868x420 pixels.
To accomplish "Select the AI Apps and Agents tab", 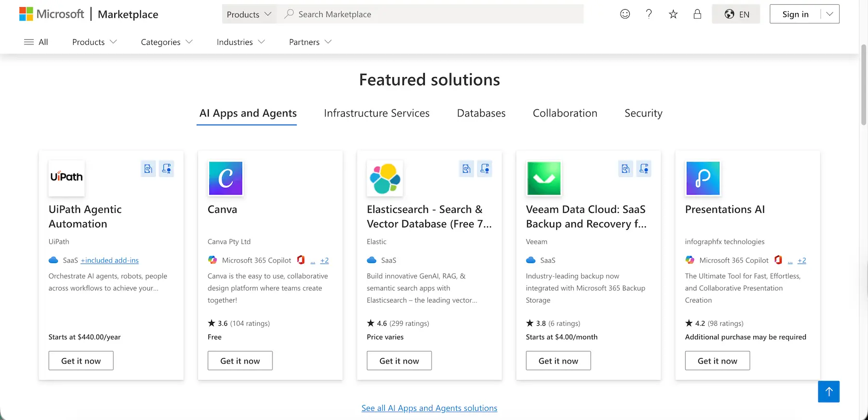I will [248, 113].
